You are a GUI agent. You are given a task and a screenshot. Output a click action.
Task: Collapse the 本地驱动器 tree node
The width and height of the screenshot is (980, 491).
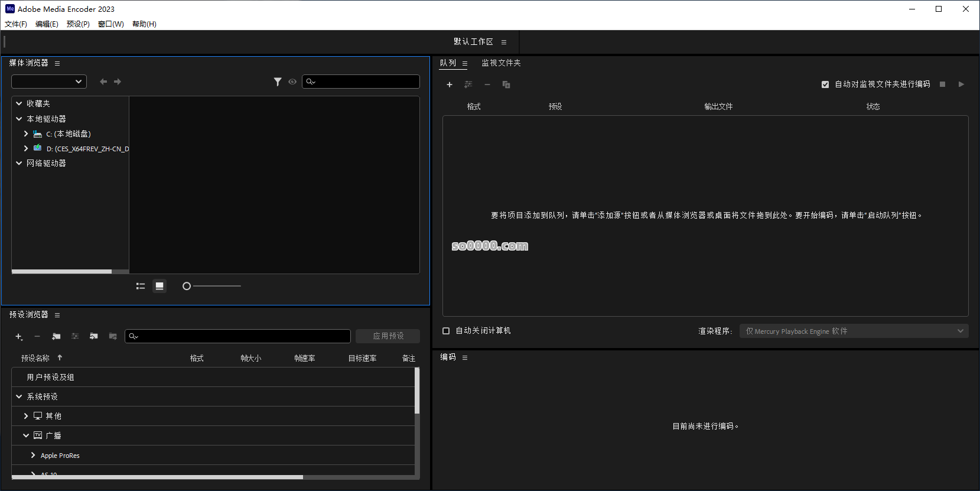19,119
